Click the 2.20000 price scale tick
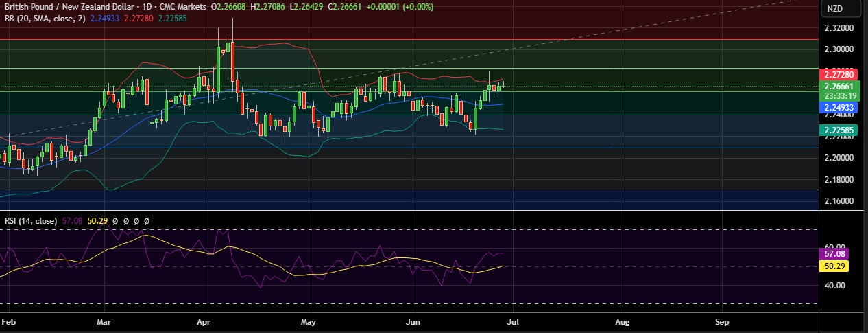 tap(838, 158)
